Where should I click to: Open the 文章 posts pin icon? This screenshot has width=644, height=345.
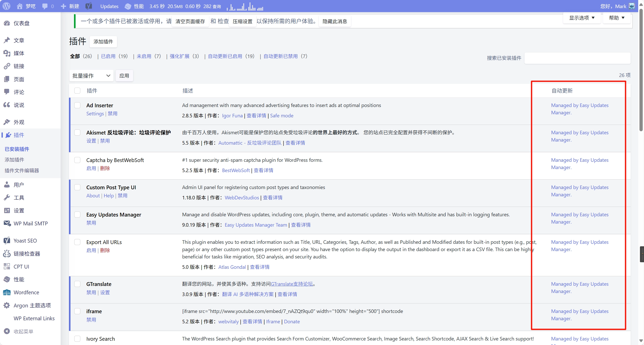click(7, 40)
